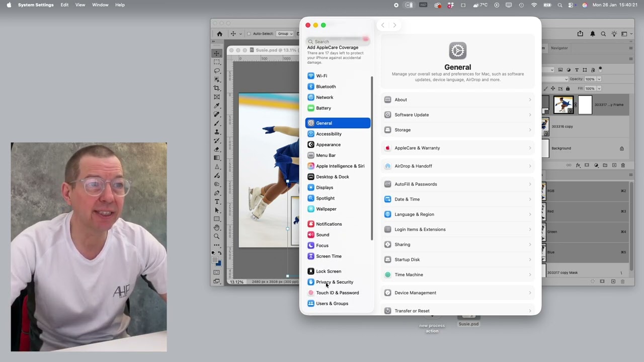The width and height of the screenshot is (644, 362).
Task: Switch to the Navigator tab in Photoshop
Action: [559, 48]
